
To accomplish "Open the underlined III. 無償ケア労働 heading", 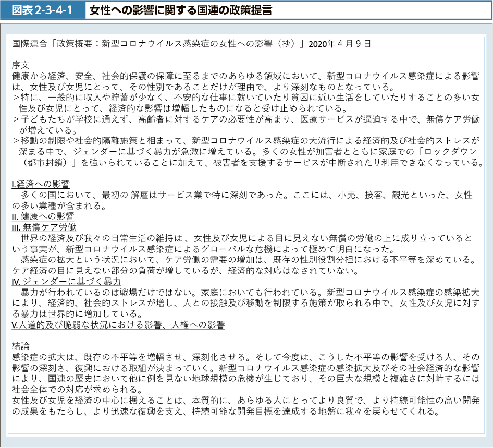I will pyautogui.click(x=44, y=227).
